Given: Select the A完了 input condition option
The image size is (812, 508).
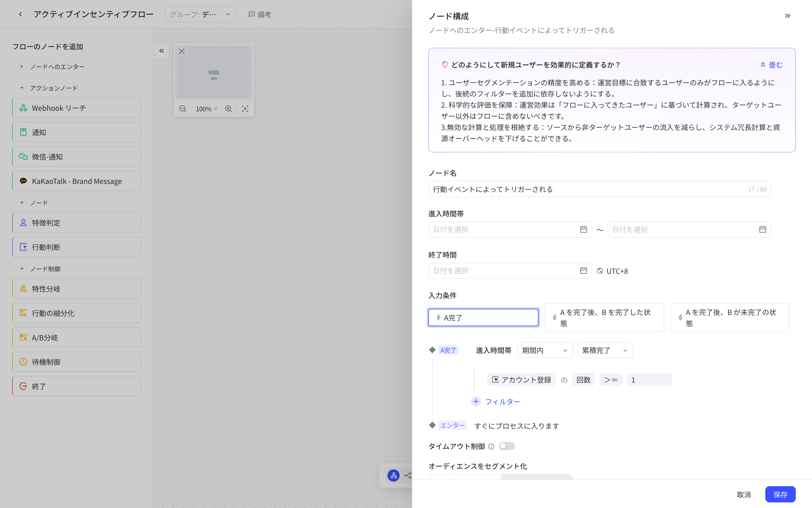Looking at the screenshot, I should (483, 317).
